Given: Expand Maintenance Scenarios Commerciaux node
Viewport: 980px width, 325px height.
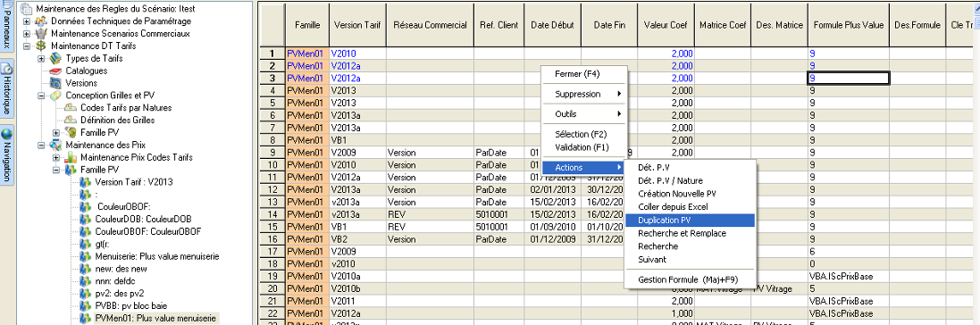Looking at the screenshot, I should click(26, 33).
